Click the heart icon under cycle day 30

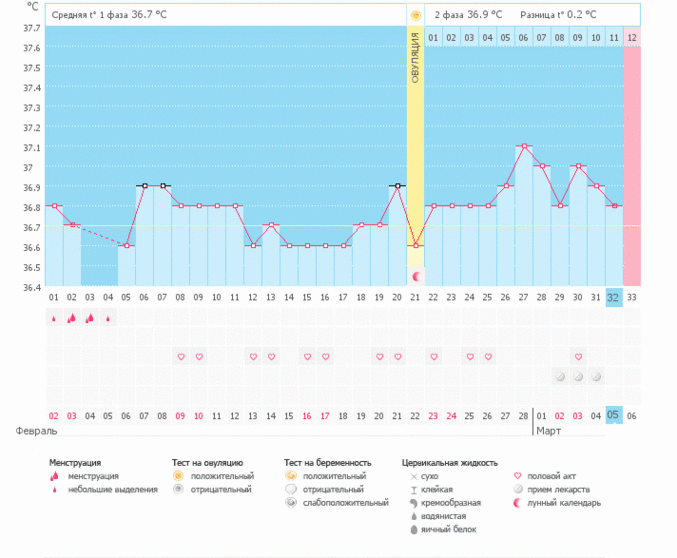578,357
